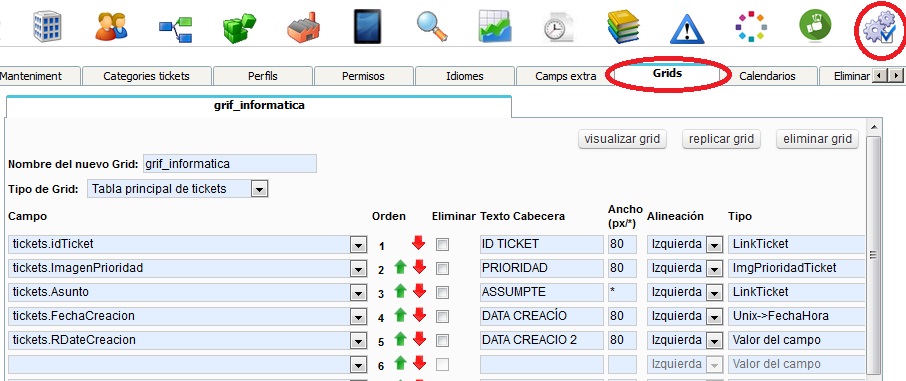Focus ID TICKET header text field

pyautogui.click(x=541, y=245)
